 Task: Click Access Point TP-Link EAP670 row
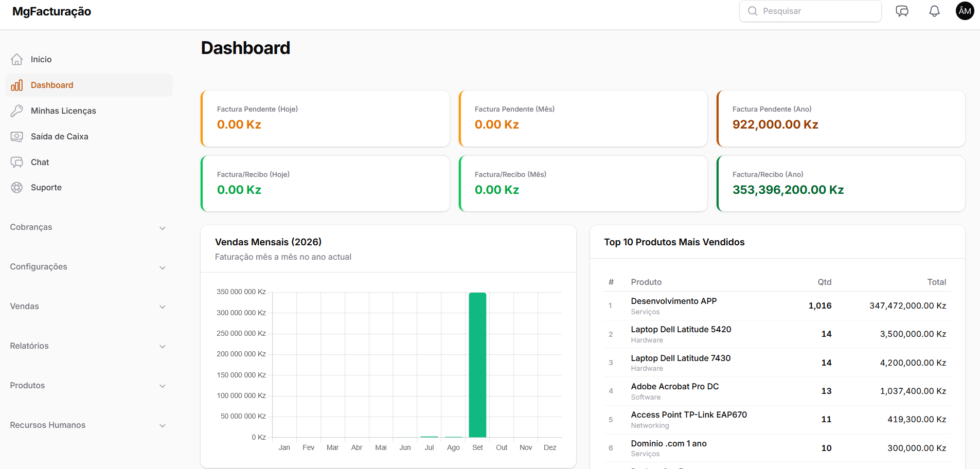tap(777, 420)
